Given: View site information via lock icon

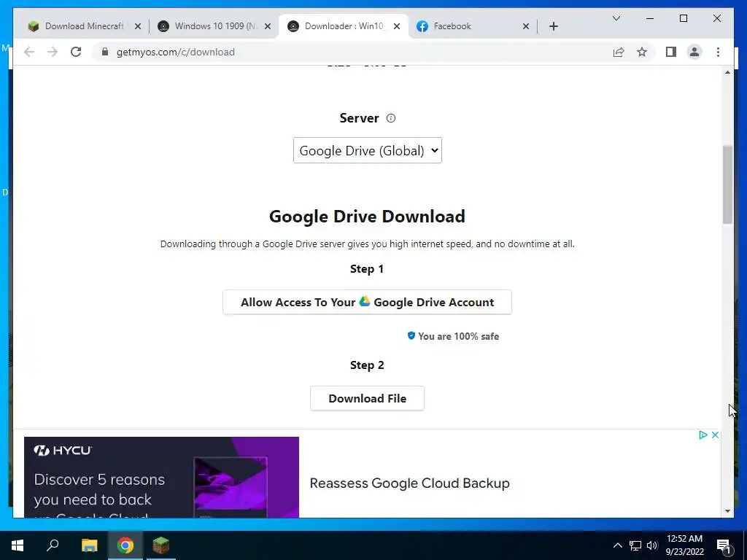Looking at the screenshot, I should [105, 52].
